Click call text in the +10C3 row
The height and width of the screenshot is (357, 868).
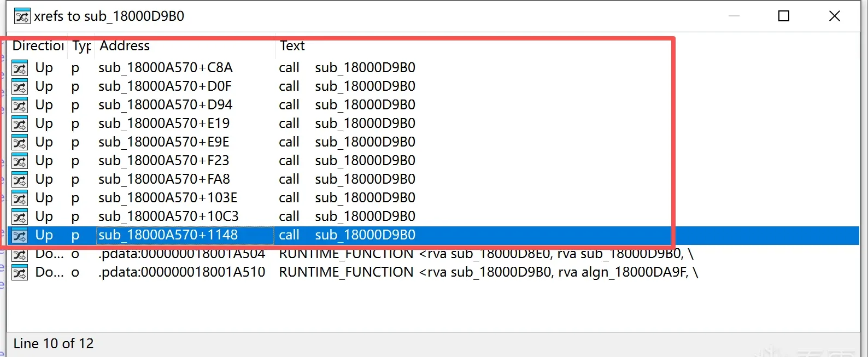pyautogui.click(x=289, y=216)
